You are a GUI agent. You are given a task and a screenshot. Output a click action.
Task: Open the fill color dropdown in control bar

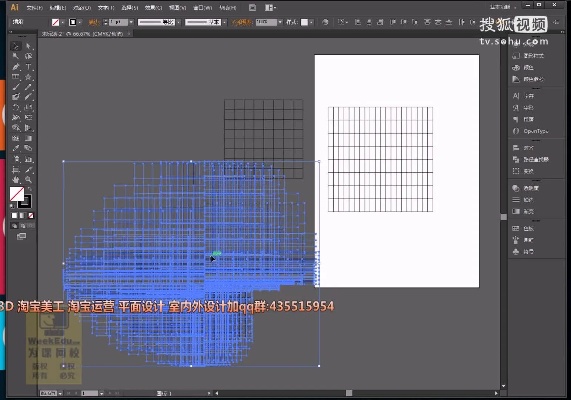[x=63, y=23]
